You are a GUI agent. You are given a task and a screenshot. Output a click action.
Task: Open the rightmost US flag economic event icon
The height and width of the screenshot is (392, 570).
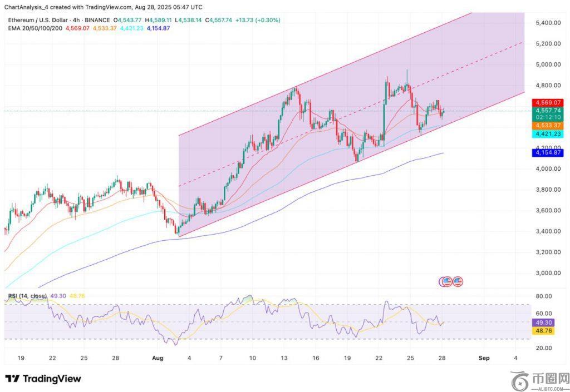(458, 281)
